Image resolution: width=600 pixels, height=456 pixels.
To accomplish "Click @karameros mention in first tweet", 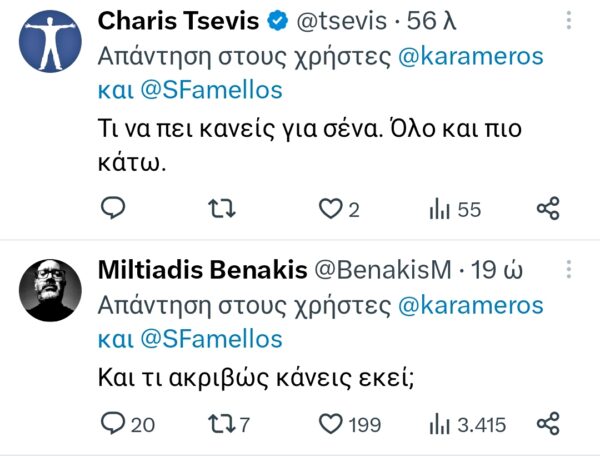I will click(470, 55).
